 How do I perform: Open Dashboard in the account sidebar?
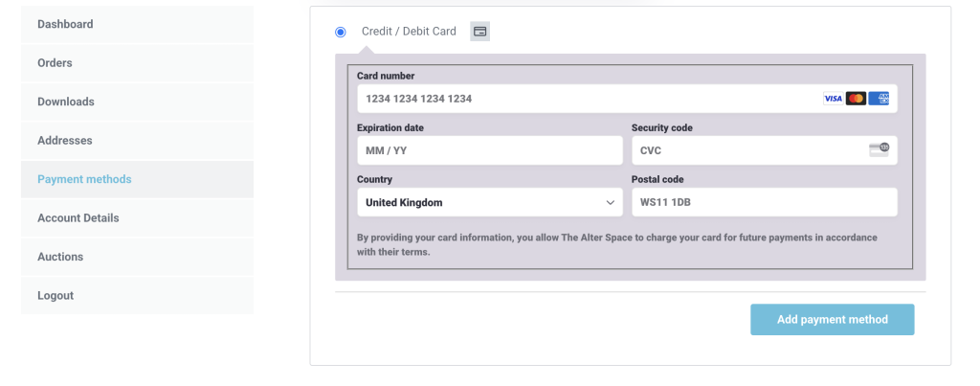[x=137, y=24]
